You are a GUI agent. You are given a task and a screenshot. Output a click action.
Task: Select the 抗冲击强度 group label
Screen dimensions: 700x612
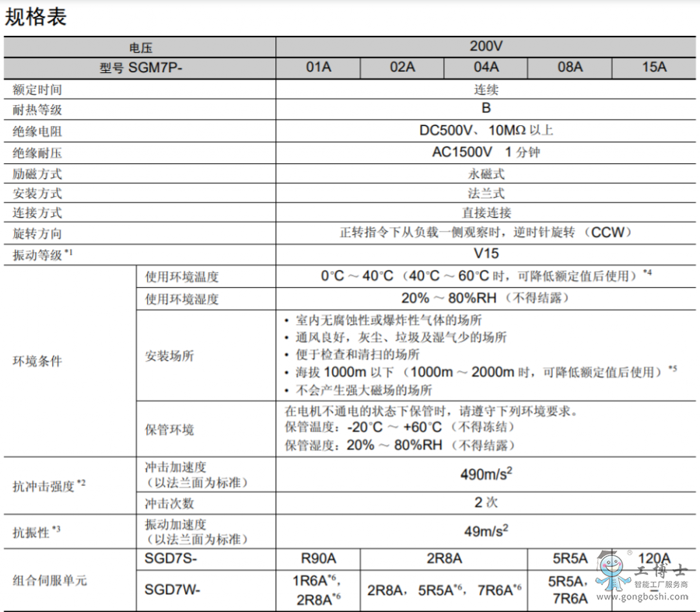49,486
